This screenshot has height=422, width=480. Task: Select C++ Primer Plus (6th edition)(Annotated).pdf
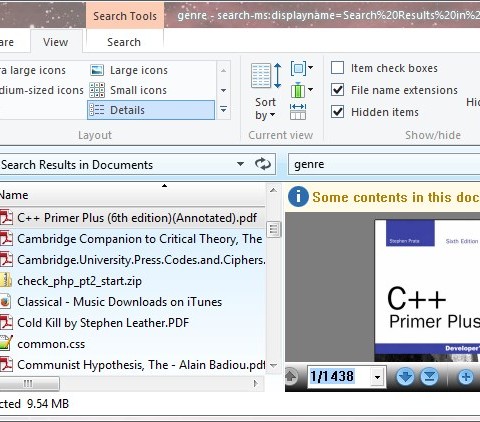click(132, 218)
